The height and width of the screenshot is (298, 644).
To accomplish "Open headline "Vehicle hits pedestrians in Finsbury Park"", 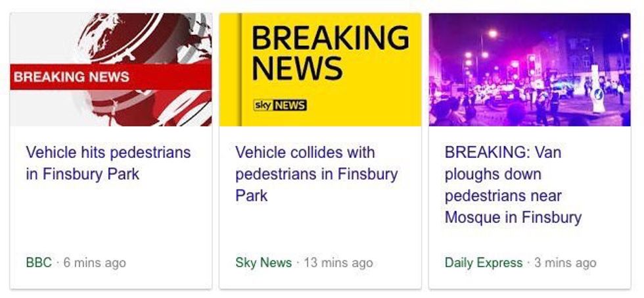I will point(108,163).
